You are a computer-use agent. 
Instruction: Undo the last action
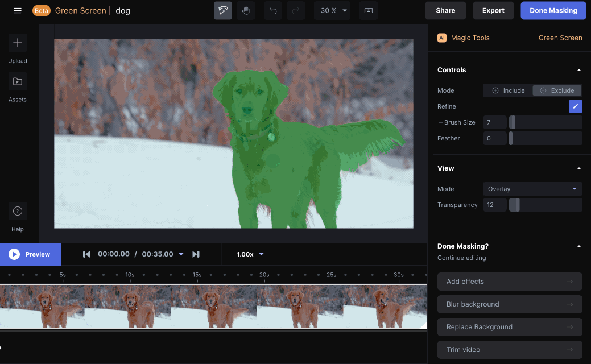(273, 11)
